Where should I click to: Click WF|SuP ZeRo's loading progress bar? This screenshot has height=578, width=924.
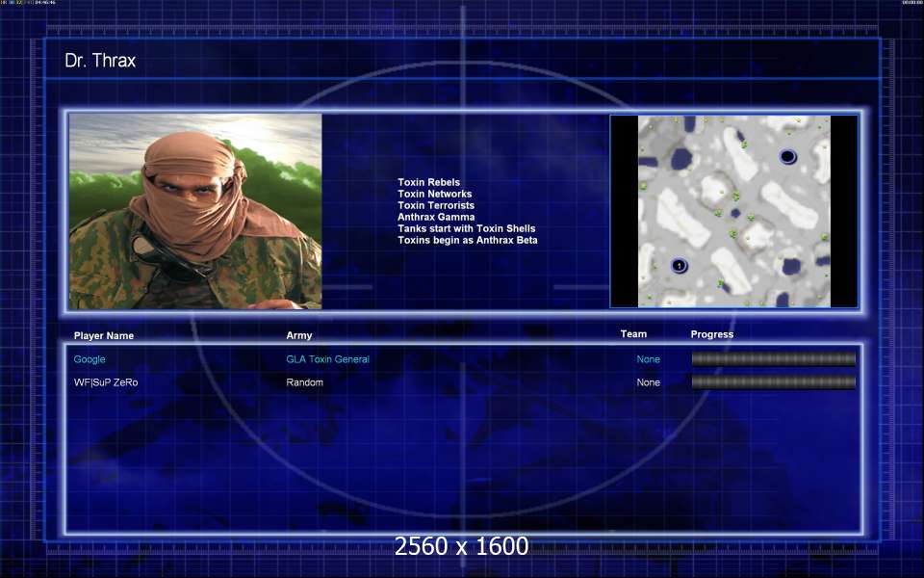773,382
